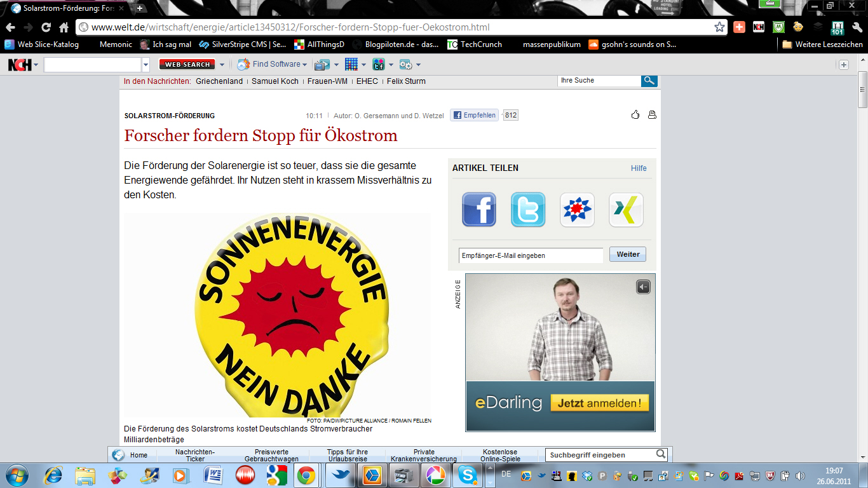The image size is (868, 488).
Task: Mute the eDarling video ad
Action: pyautogui.click(x=643, y=287)
